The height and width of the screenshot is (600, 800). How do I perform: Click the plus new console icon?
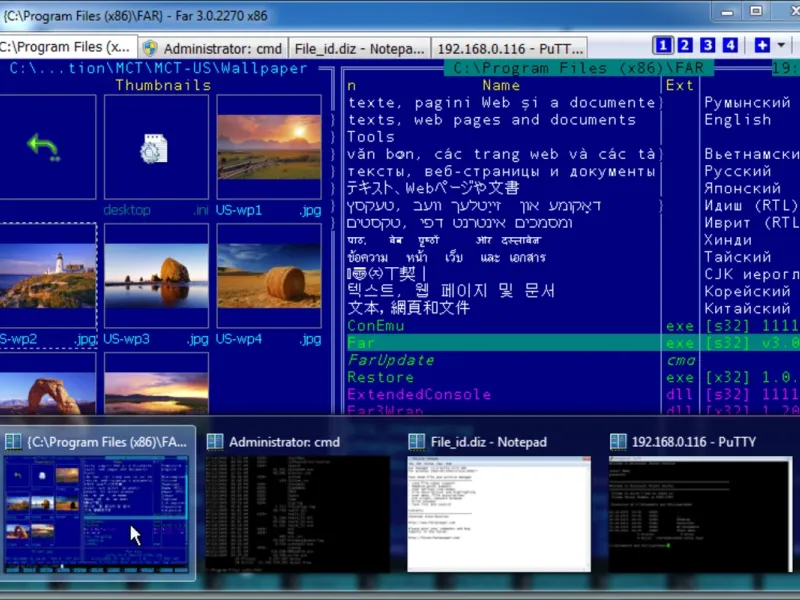(762, 45)
